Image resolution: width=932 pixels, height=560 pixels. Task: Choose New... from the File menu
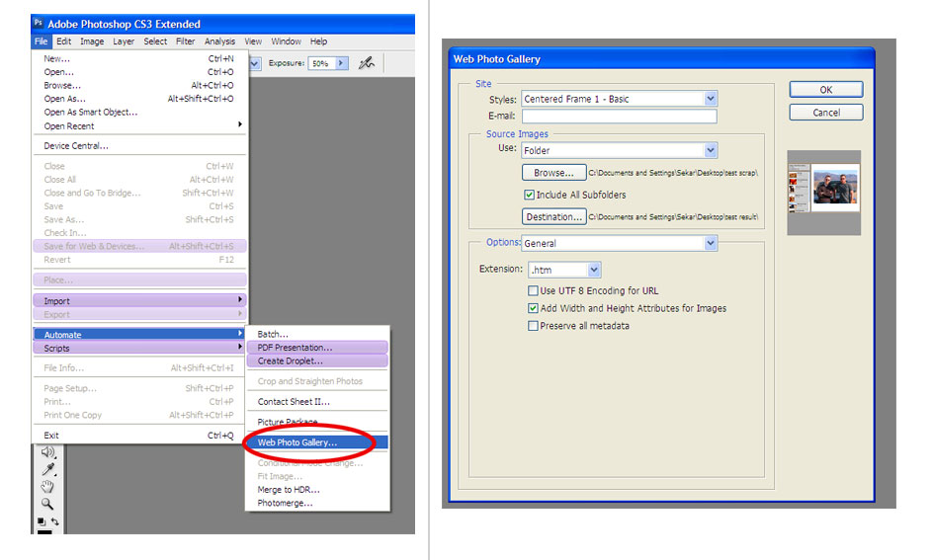[x=139, y=59]
